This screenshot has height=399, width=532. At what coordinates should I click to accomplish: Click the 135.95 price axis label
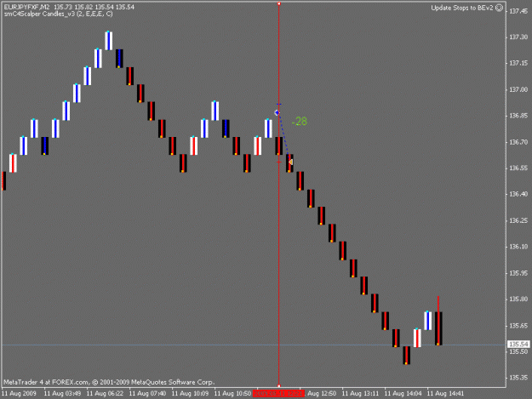518,273
